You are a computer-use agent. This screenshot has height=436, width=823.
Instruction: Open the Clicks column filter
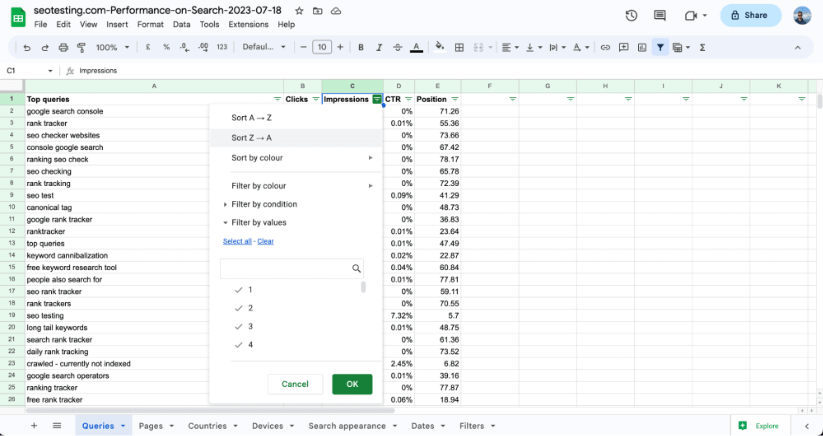[x=315, y=99]
